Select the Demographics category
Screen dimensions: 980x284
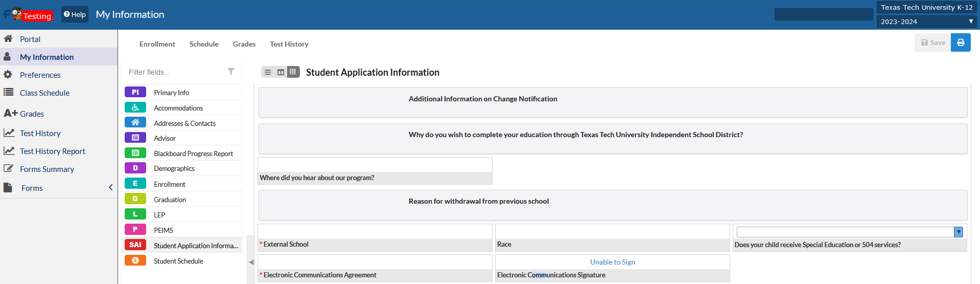tap(174, 168)
